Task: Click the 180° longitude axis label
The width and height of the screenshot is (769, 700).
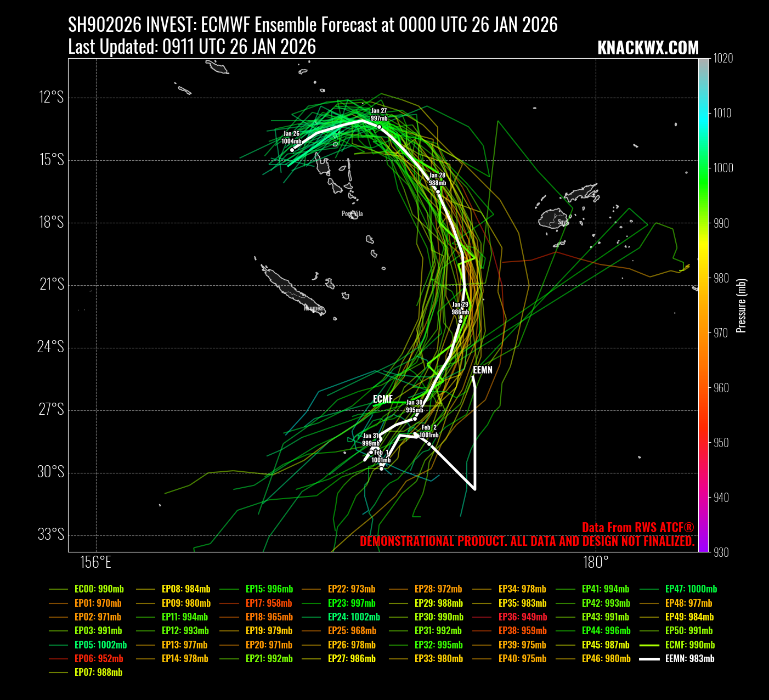Action: 596,563
